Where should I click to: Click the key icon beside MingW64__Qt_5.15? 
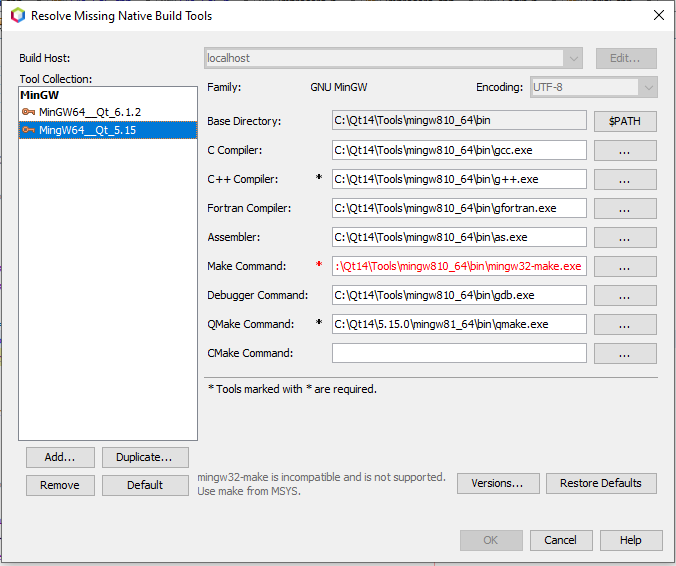(28, 130)
